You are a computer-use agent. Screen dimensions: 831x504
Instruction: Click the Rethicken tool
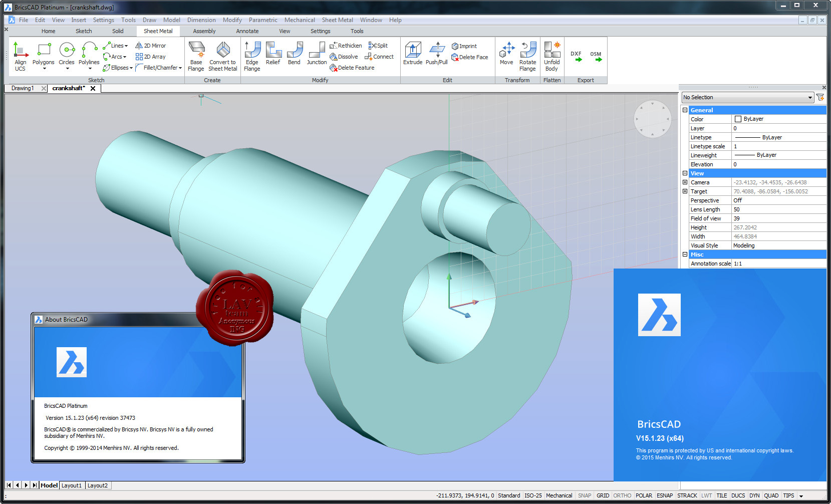[346, 46]
